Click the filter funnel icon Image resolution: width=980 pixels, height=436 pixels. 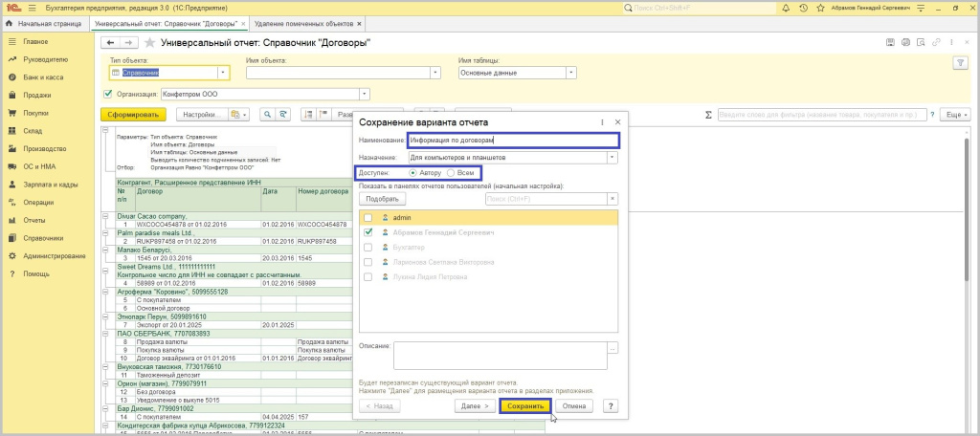[x=960, y=62]
